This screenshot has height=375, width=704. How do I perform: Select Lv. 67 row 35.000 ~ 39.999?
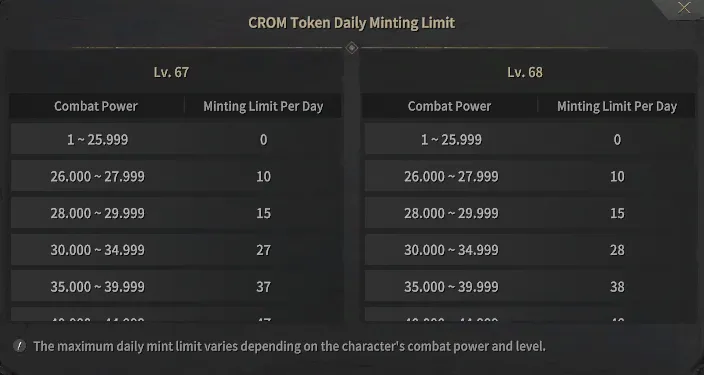(176, 287)
